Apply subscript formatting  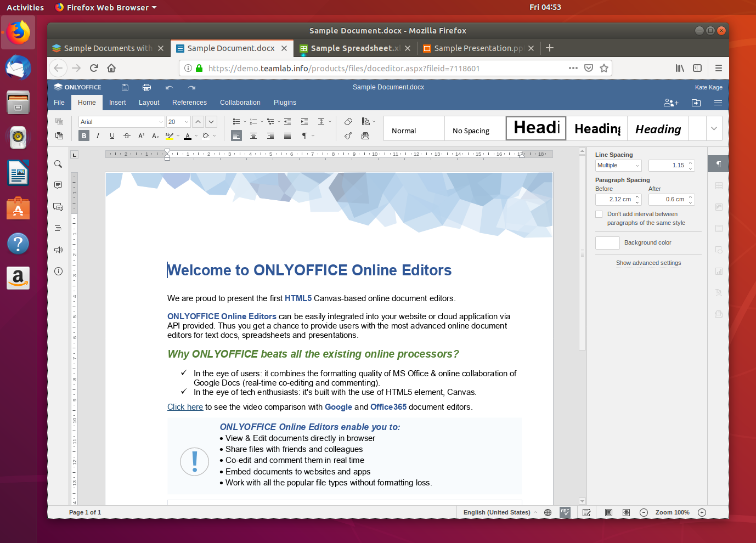pyautogui.click(x=155, y=135)
